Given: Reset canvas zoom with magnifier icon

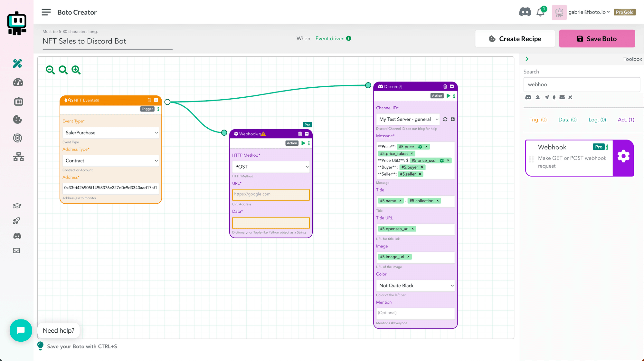Looking at the screenshot, I should click(x=63, y=70).
